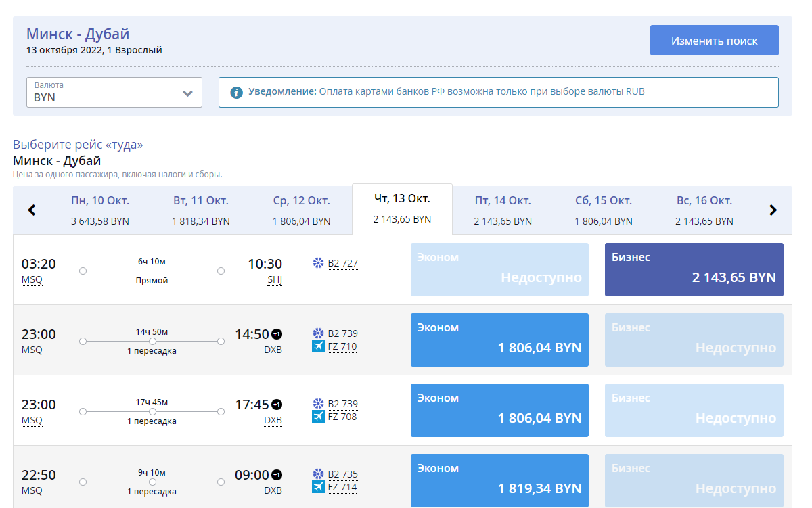Click the notification info icon
The height and width of the screenshot is (508, 812).
(236, 92)
